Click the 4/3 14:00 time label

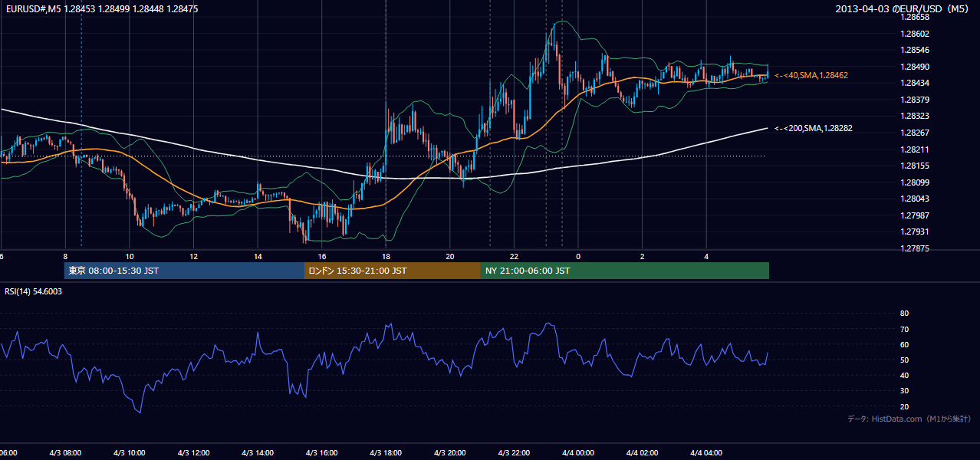point(258,452)
